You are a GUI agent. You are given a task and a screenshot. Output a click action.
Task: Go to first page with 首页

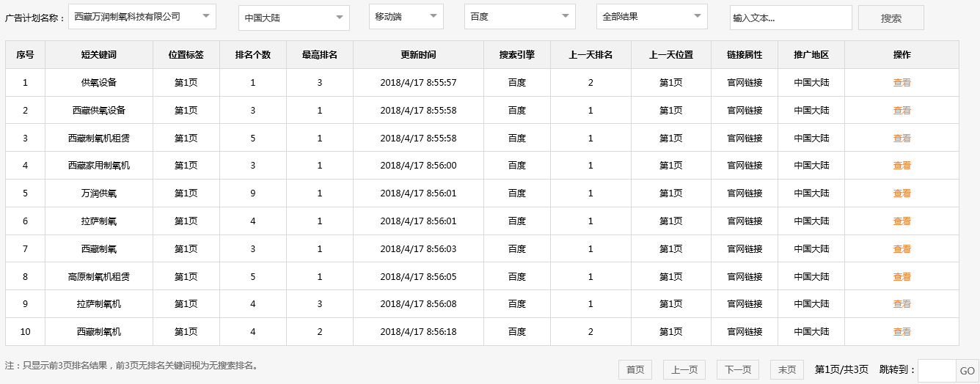635,370
